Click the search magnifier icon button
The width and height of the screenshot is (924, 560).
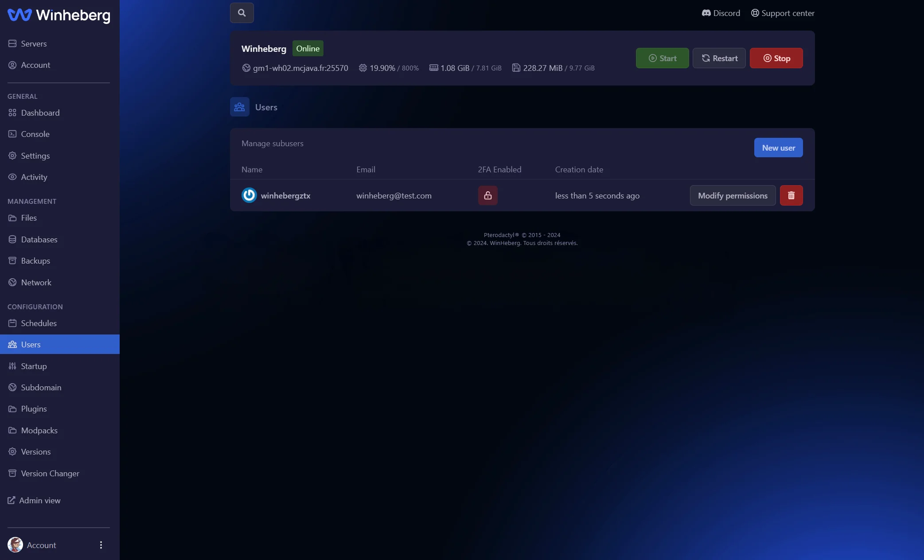point(242,13)
